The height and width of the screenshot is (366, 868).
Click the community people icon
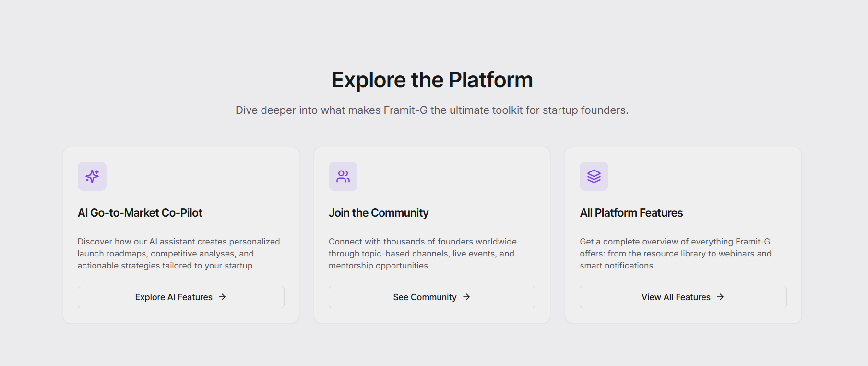click(343, 176)
